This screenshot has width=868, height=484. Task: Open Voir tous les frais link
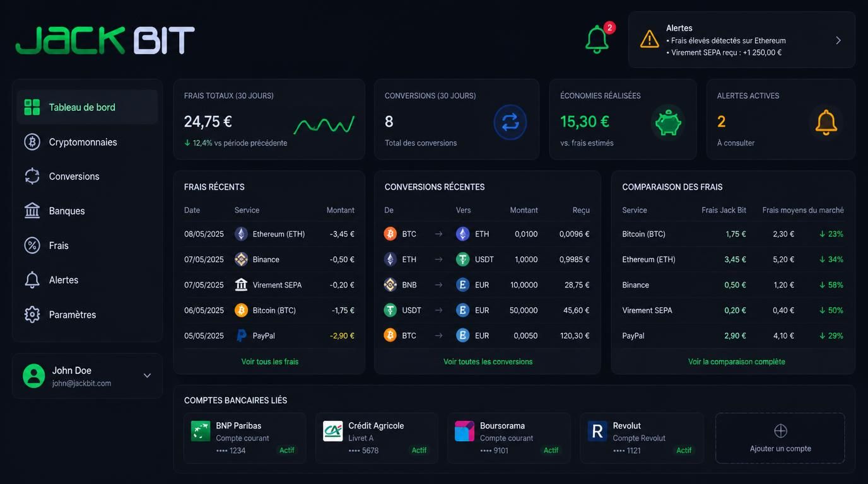tap(270, 362)
